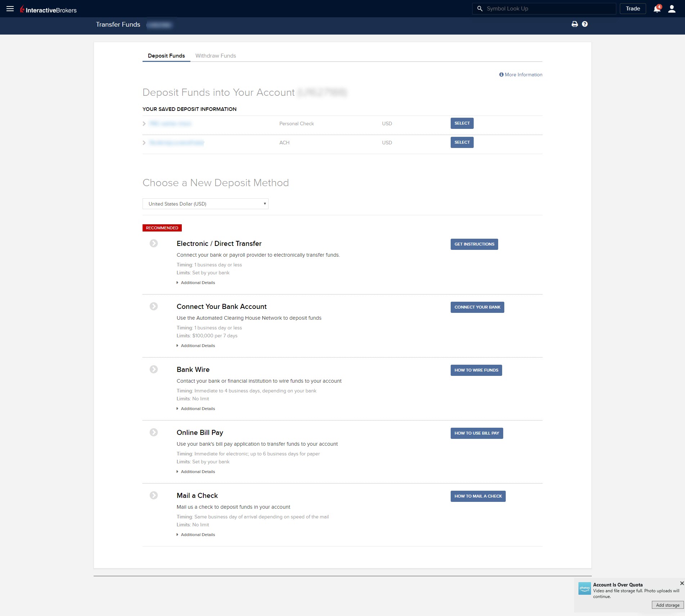Click 'Limits: $100,000 per 7 days' text
685x616 pixels.
click(x=207, y=336)
